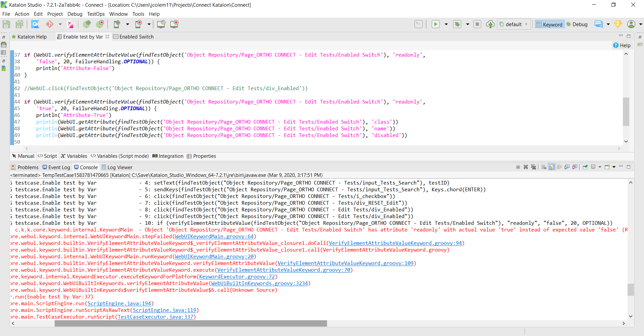The image size is (644, 336).
Task: Toggle Pin Console icon
Action: point(585,167)
